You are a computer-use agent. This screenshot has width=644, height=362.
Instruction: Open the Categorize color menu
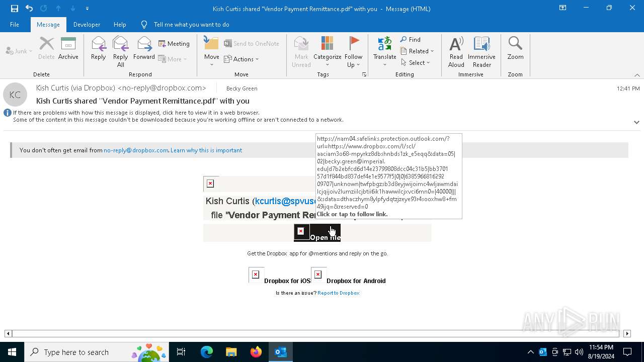328,51
